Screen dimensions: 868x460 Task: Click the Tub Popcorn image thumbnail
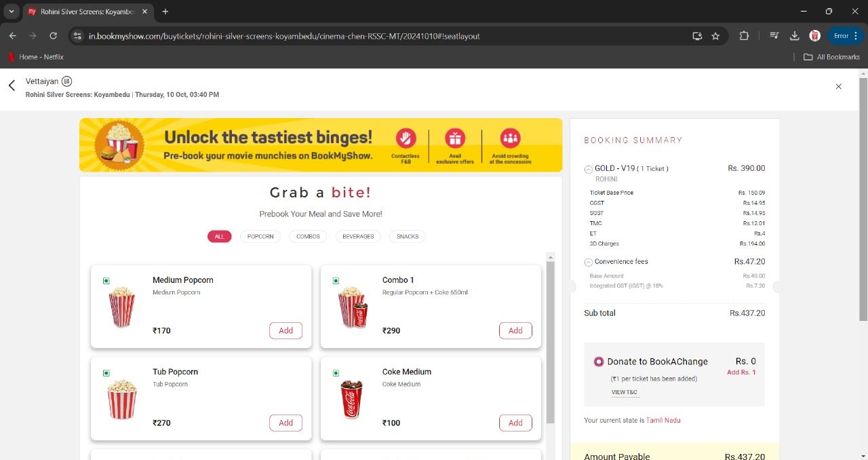click(122, 399)
